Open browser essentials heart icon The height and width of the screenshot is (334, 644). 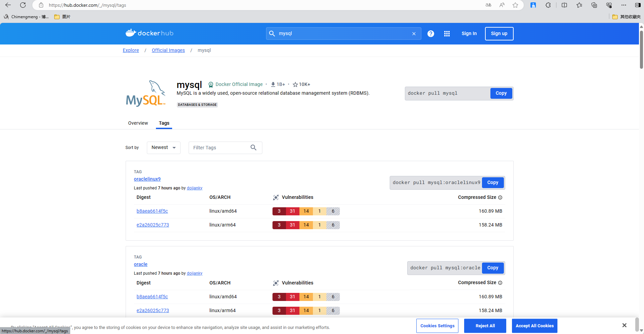tap(609, 5)
